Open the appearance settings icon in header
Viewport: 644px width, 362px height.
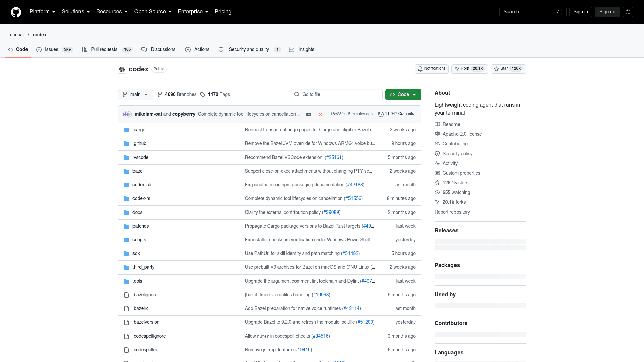click(628, 12)
